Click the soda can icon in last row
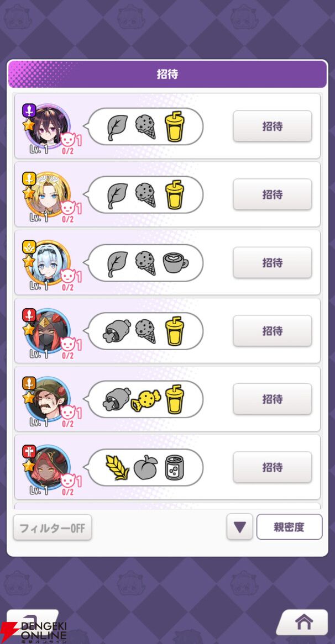335x644 pixels. pyautogui.click(x=175, y=467)
